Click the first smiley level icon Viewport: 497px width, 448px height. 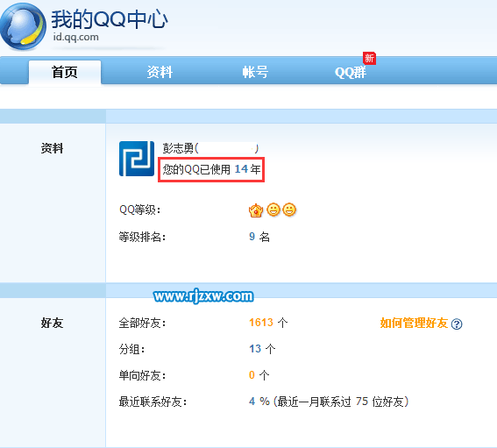tap(273, 210)
